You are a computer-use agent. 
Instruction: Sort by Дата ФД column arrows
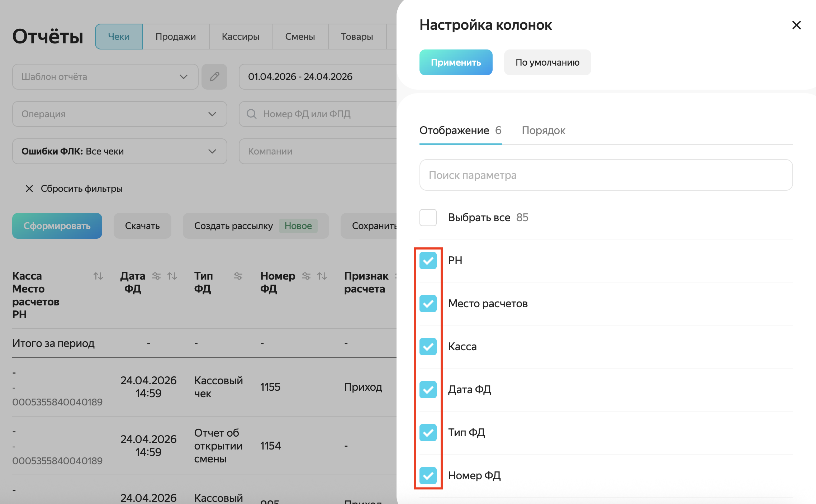(172, 276)
